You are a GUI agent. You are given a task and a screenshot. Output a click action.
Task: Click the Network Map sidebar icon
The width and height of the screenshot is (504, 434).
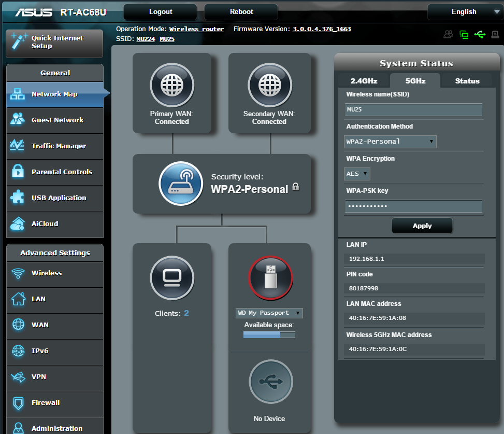pos(18,94)
